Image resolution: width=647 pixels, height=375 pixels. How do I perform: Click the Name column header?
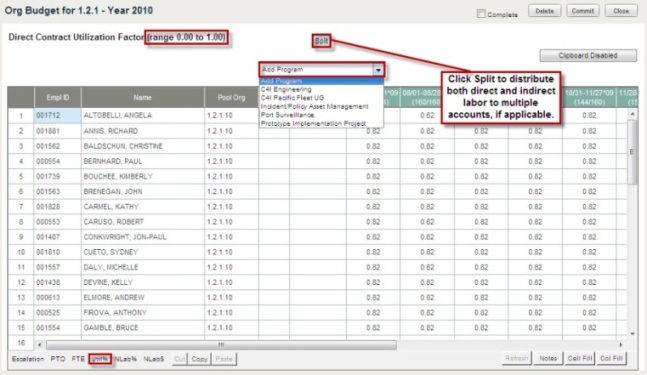(142, 98)
